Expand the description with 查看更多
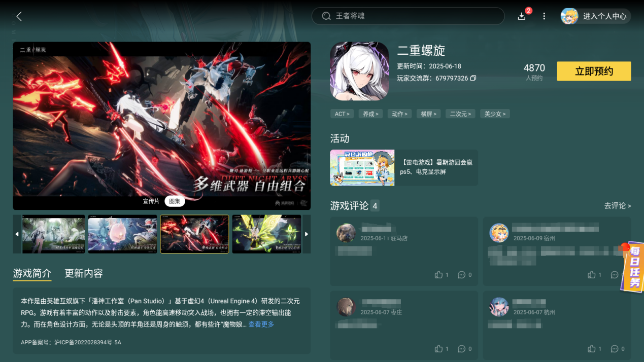644x362 pixels. [261, 324]
